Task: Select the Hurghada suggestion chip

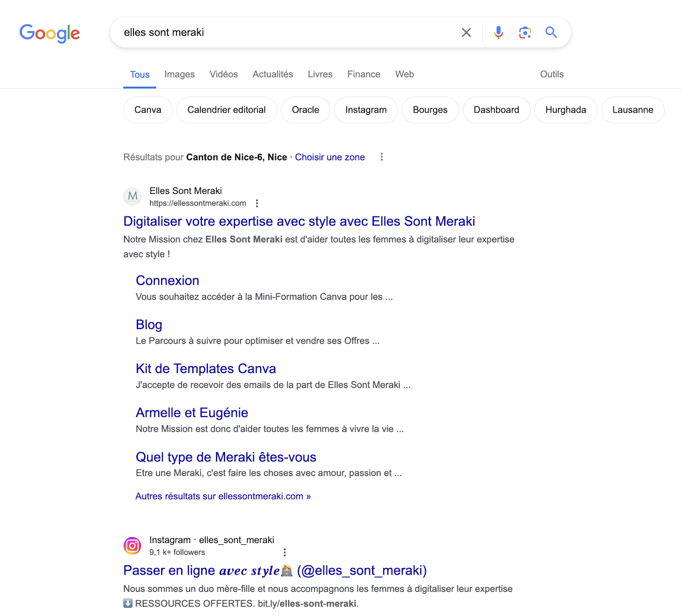Action: pos(566,110)
